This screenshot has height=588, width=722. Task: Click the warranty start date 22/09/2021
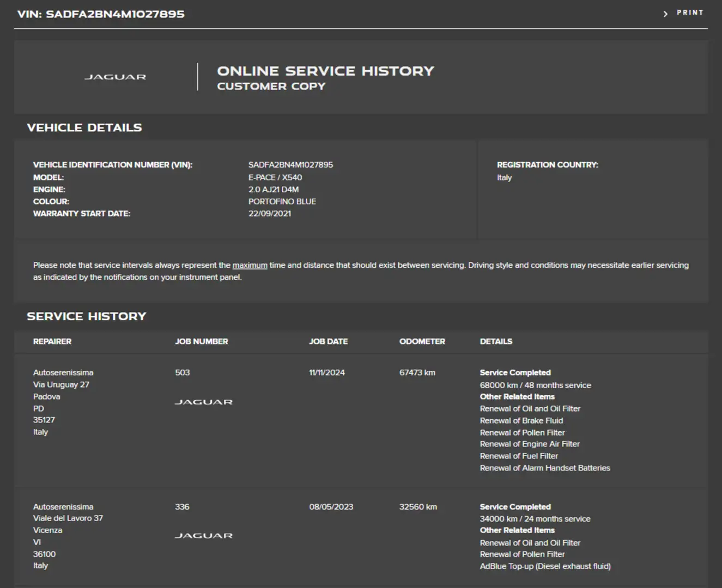270,213
